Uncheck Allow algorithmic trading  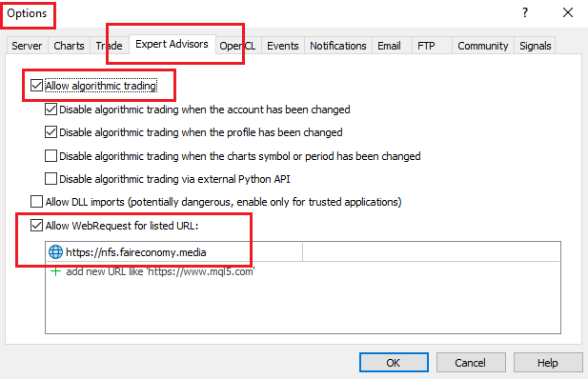[x=36, y=86]
